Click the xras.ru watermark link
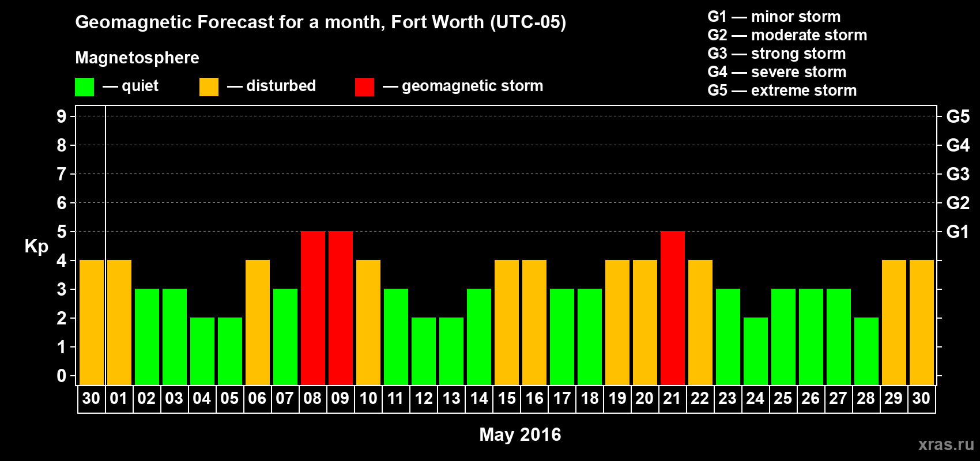Screen dimensions: 980x461 [946, 444]
